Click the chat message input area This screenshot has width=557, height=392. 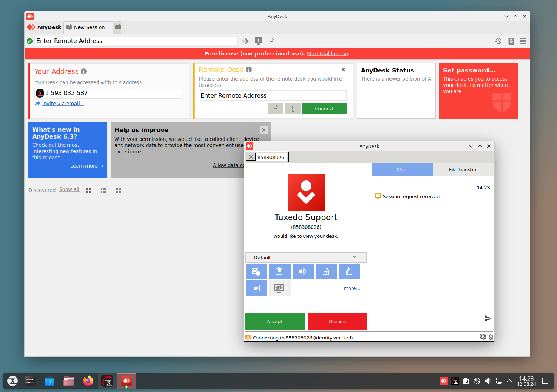click(x=427, y=318)
